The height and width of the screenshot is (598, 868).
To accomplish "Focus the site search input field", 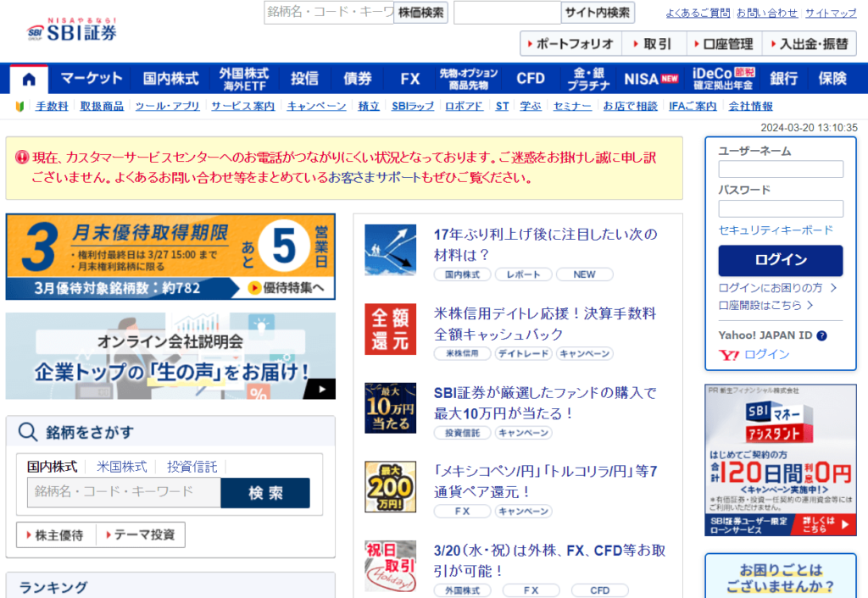I will point(507,13).
